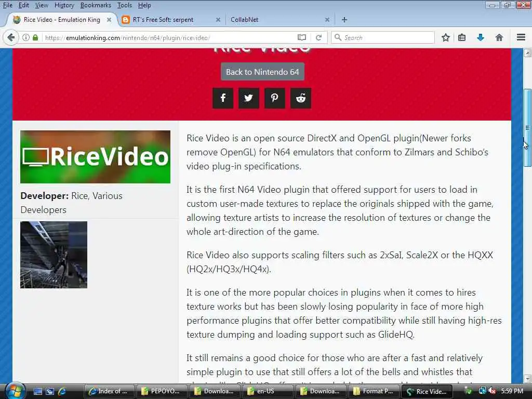Click scrollbar up arrow
The width and height of the screenshot is (532, 399).
tap(528, 53)
